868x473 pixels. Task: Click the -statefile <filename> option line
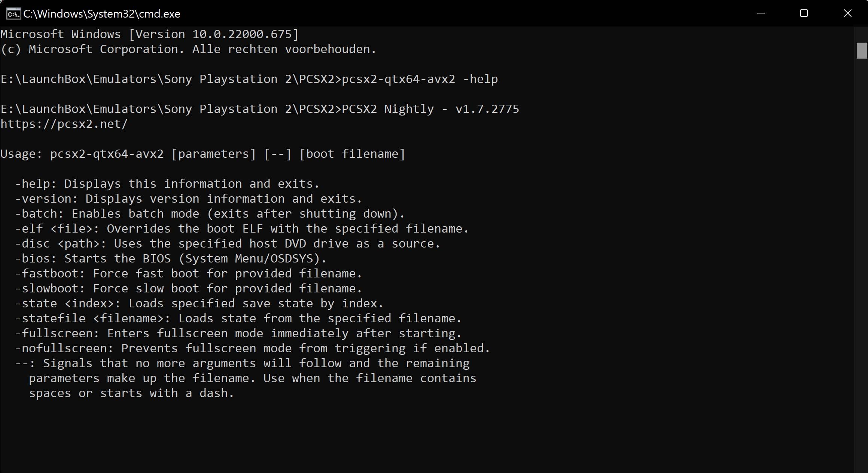[238, 318]
